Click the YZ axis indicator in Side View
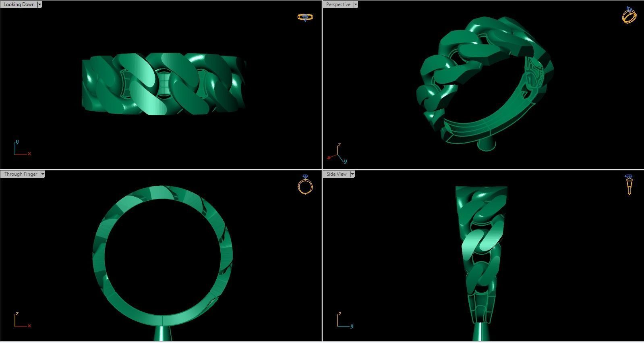This screenshot has height=343, width=644. pos(345,320)
